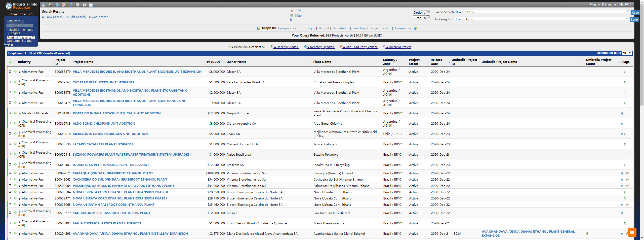Viewport: 644px width, 240px height.
Task: Open the Options dropdown
Action: (421, 12)
